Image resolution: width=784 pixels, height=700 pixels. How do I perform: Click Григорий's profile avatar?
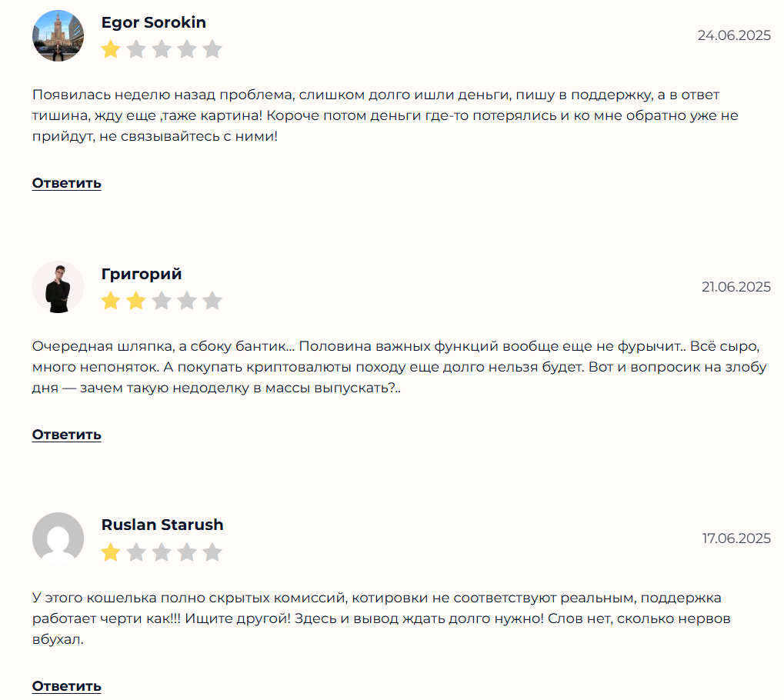click(x=58, y=287)
